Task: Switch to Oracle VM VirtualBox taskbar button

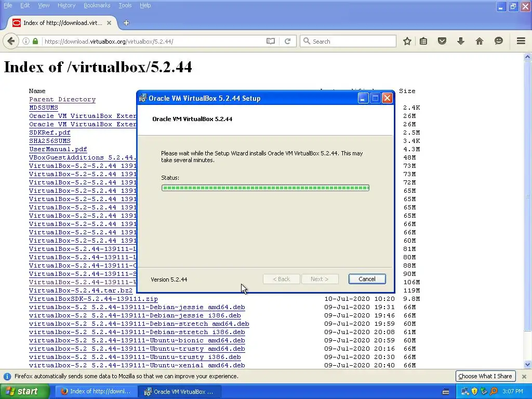Action: click(180, 392)
